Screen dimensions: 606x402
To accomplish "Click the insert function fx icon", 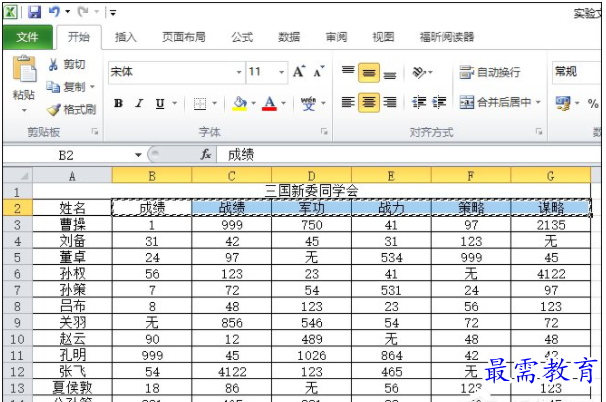I will 206,155.
